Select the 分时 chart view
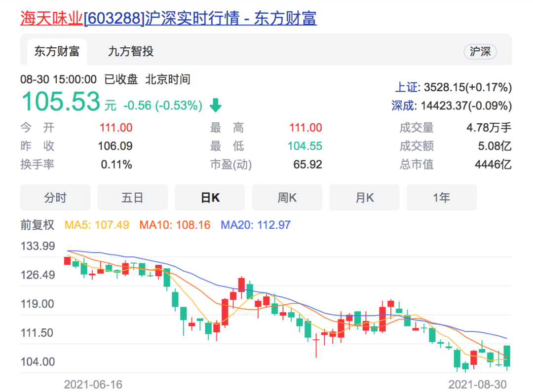The height and width of the screenshot is (392, 533). pyautogui.click(x=55, y=198)
